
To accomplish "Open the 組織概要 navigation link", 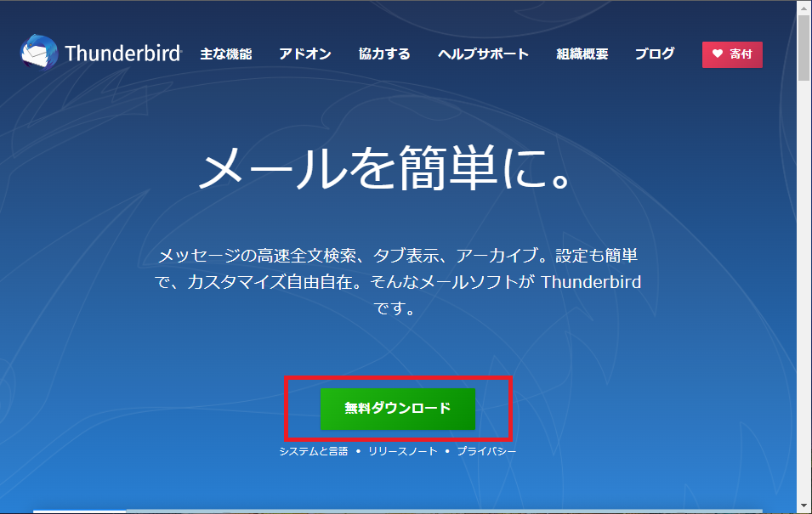I will (x=582, y=54).
